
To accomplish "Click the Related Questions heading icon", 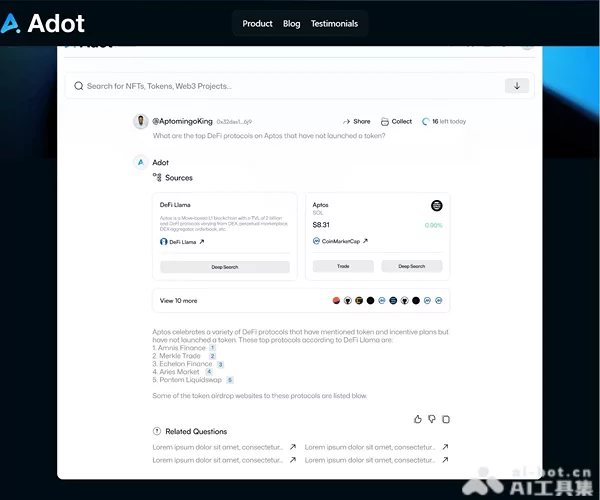I will coord(157,431).
